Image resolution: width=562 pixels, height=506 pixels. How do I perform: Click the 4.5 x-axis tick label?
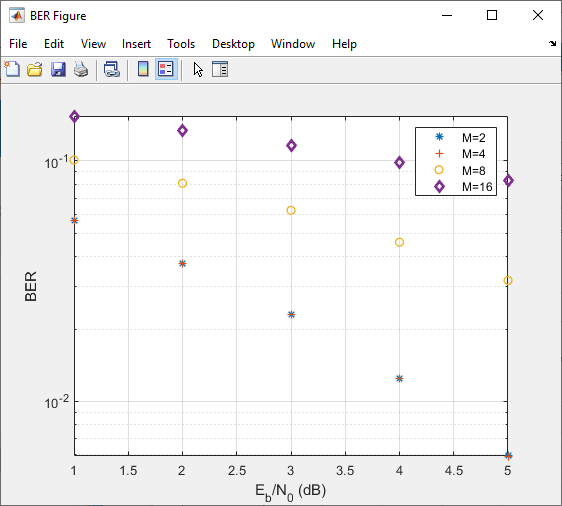click(x=454, y=471)
